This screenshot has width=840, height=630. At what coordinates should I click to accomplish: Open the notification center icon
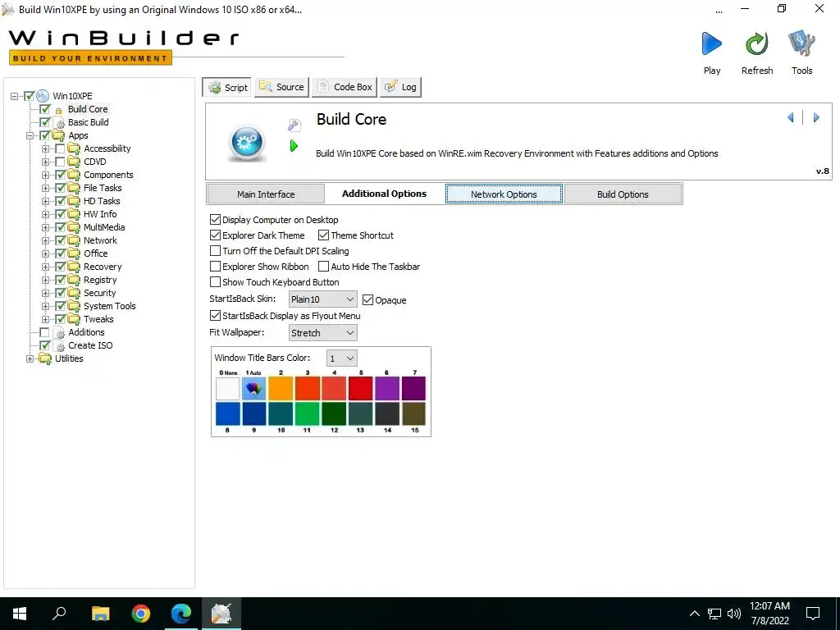click(813, 614)
